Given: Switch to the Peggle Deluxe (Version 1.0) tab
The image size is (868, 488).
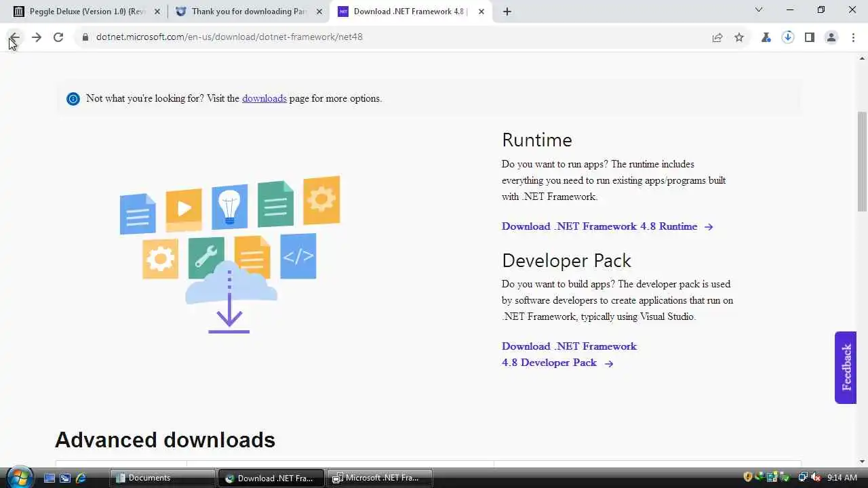Looking at the screenshot, I should point(87,12).
